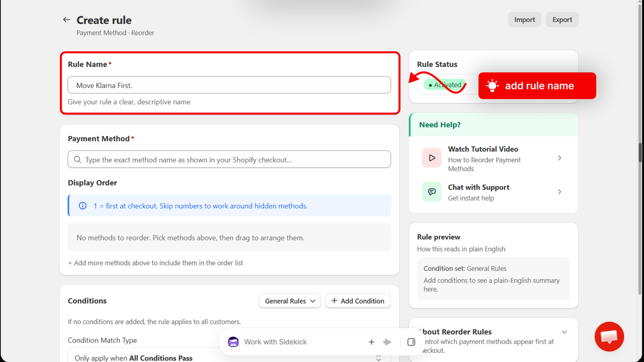644x362 pixels.
Task: Click the Payment Method search field
Action: coord(229,159)
